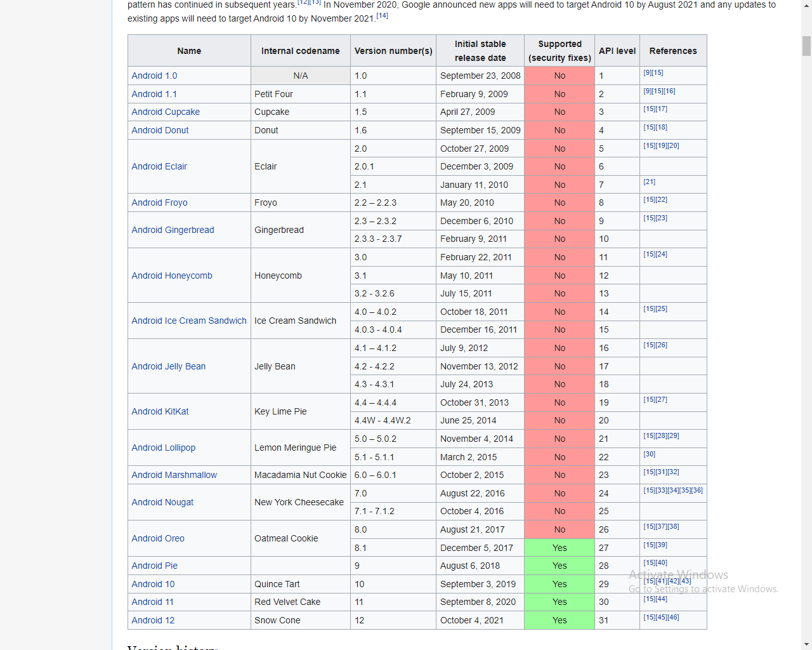Viewport: 812px width, 650px height.
Task: Click reference [27] in the KitKat row
Action: tap(661, 399)
